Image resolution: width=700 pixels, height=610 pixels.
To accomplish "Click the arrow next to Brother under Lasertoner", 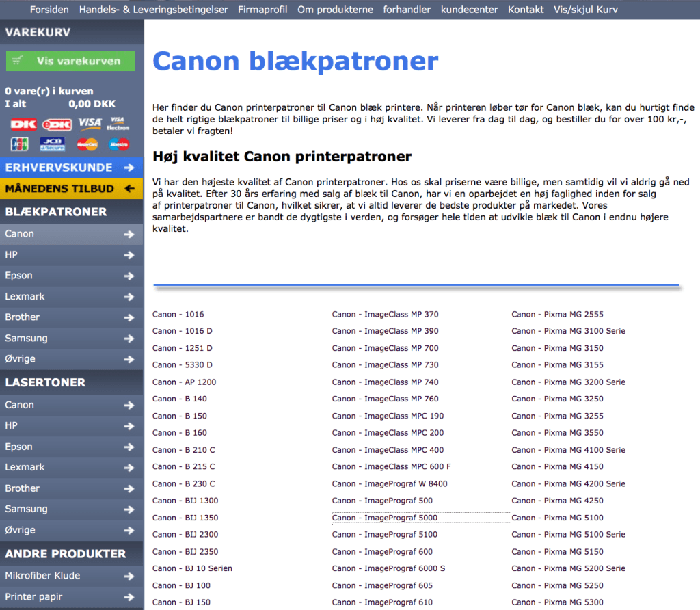I will (x=129, y=489).
